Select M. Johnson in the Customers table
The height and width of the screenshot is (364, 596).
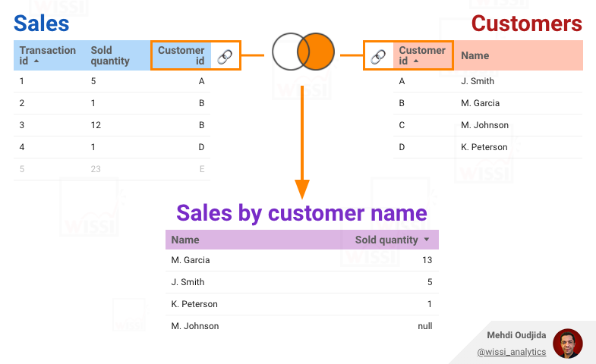[x=484, y=125]
